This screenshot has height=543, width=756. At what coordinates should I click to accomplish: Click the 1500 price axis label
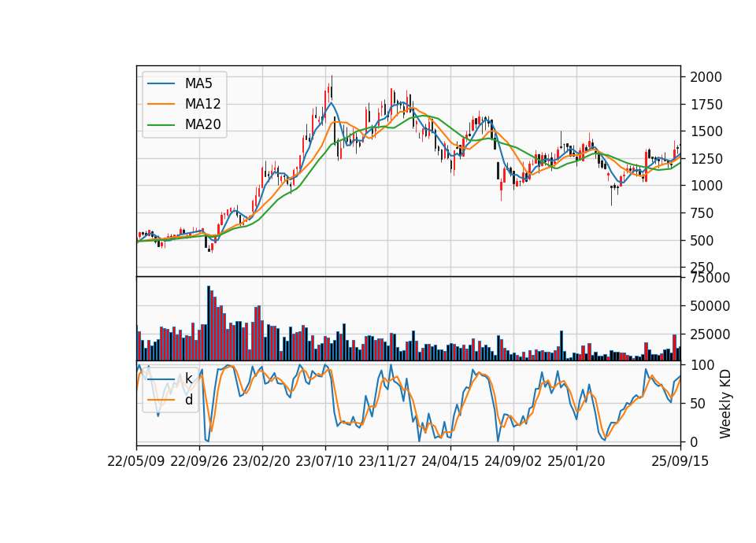[706, 131]
